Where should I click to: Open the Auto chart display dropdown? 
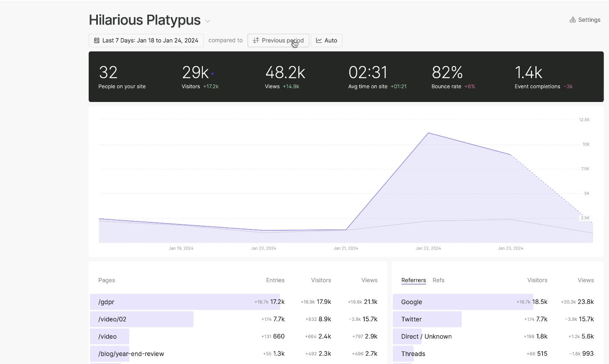327,40
